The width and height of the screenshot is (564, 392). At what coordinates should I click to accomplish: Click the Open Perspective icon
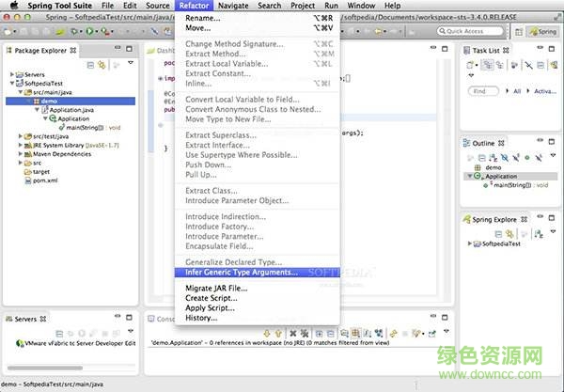coord(518,32)
